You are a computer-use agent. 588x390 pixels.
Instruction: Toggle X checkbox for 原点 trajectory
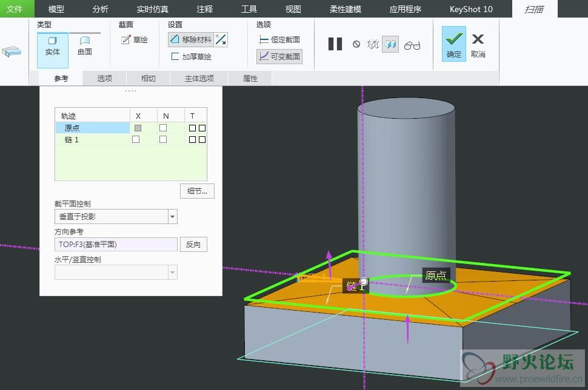coord(138,128)
